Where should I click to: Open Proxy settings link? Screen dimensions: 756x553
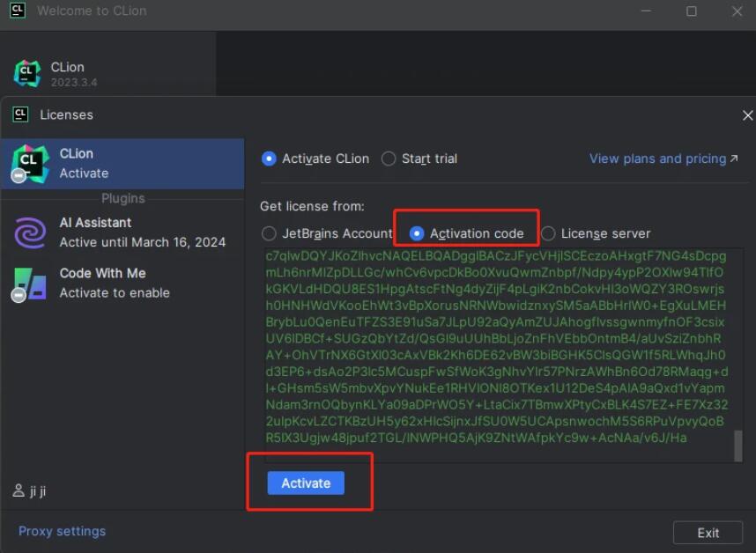pyautogui.click(x=62, y=531)
